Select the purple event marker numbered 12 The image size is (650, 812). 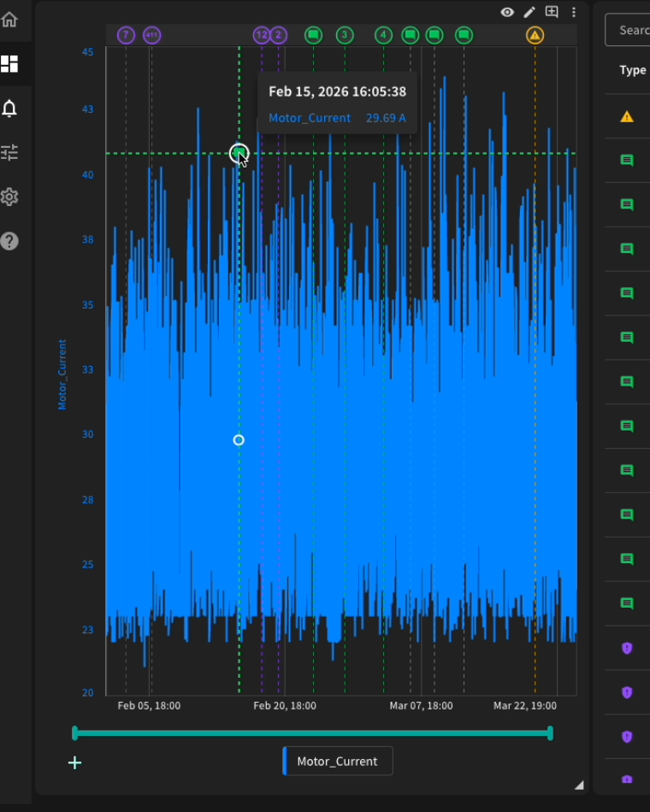[x=261, y=35]
